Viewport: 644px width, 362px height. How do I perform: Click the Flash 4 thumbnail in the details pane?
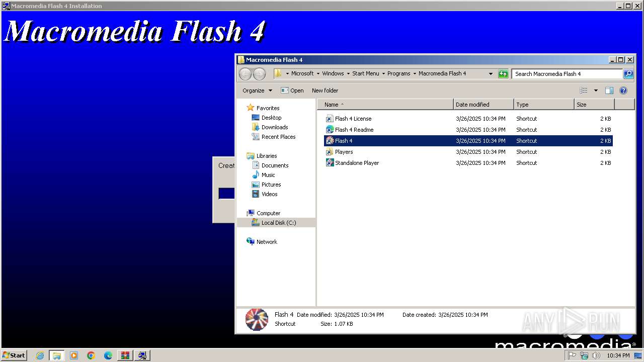click(x=257, y=319)
